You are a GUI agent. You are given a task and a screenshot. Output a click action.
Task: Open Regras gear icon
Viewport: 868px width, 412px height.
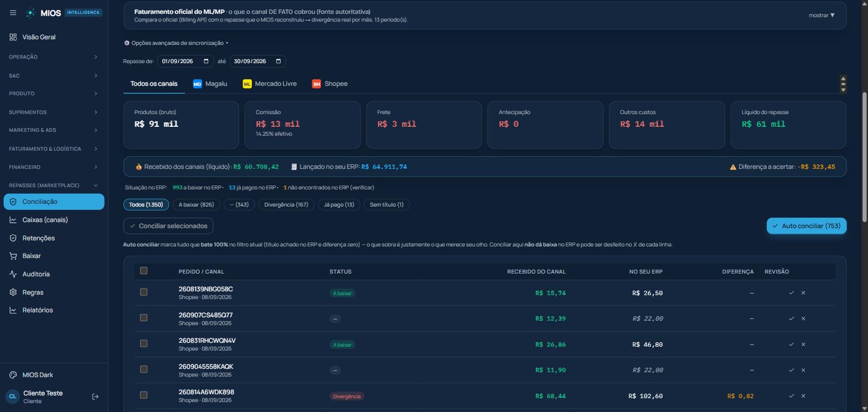pos(13,292)
